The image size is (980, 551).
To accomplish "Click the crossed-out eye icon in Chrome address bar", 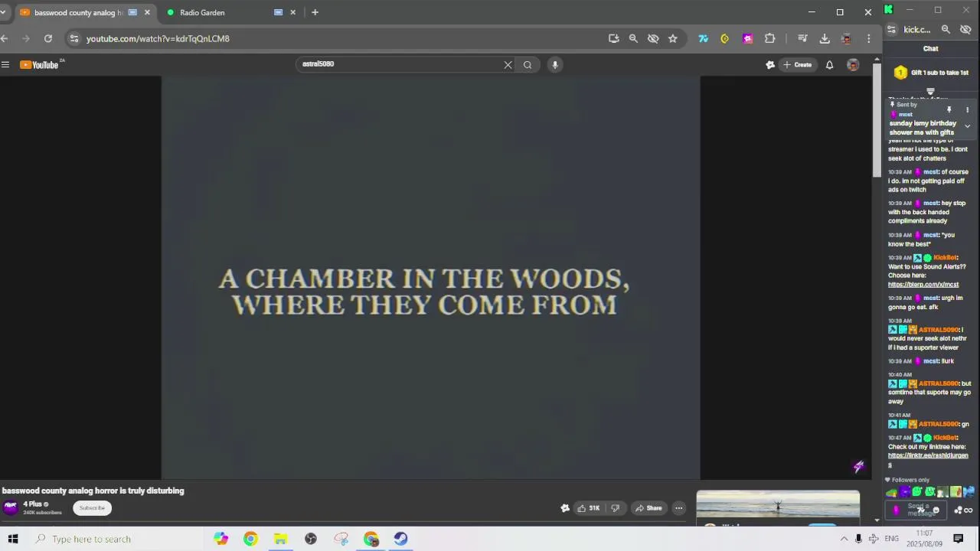I will pyautogui.click(x=653, y=38).
